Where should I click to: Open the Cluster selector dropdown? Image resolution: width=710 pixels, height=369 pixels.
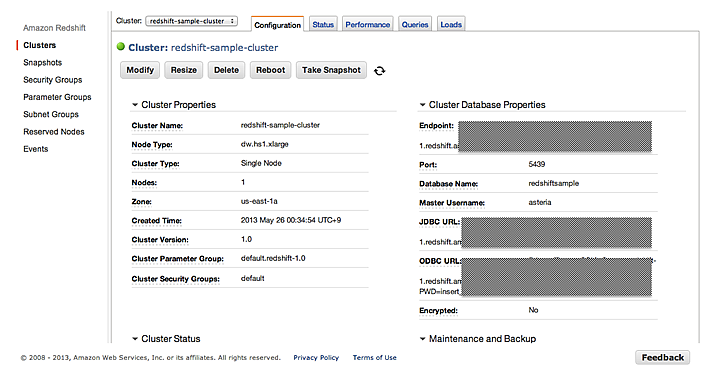pyautogui.click(x=191, y=21)
